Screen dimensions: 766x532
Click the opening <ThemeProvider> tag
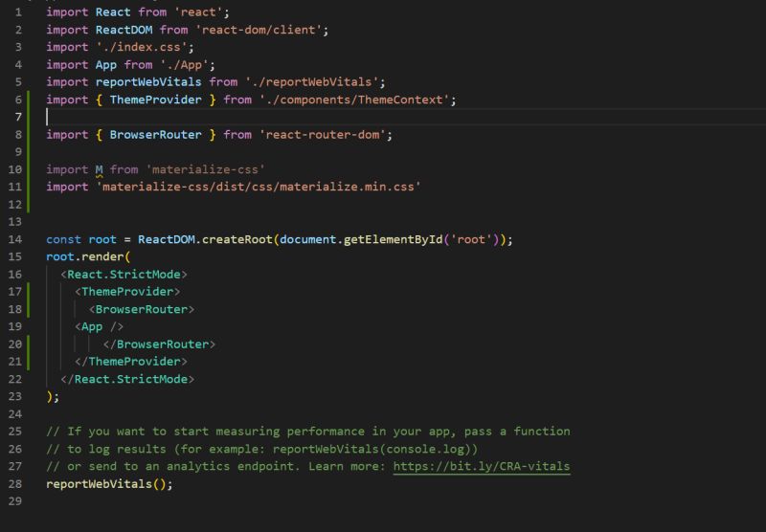[x=127, y=292]
